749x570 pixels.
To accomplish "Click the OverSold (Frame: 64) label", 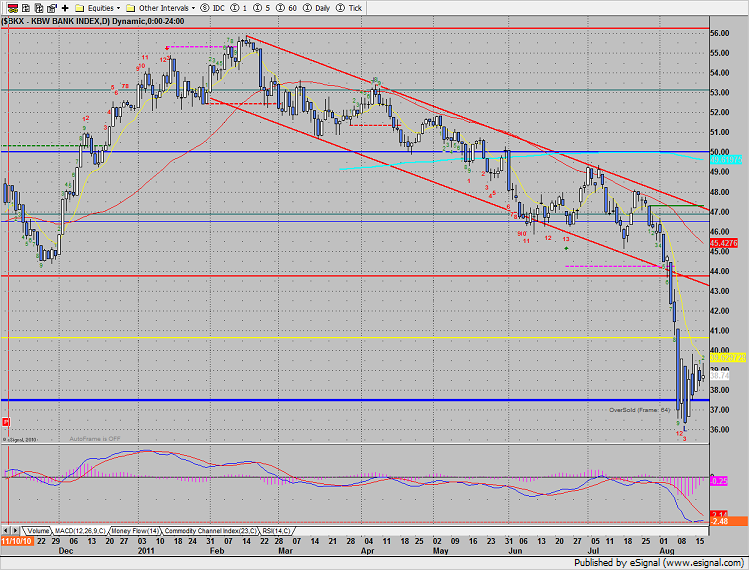I will coord(640,410).
